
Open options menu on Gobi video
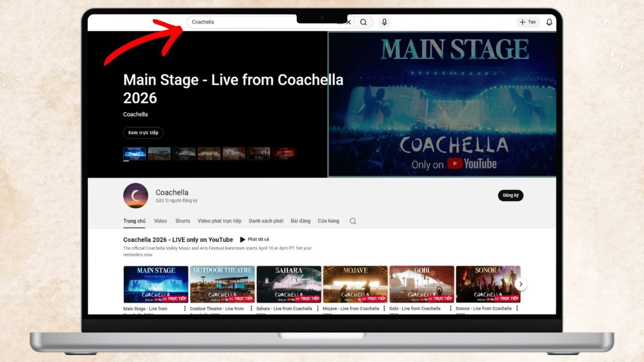451,307
